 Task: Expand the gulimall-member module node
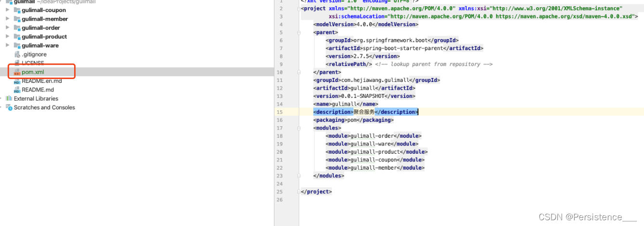pyautogui.click(x=7, y=19)
